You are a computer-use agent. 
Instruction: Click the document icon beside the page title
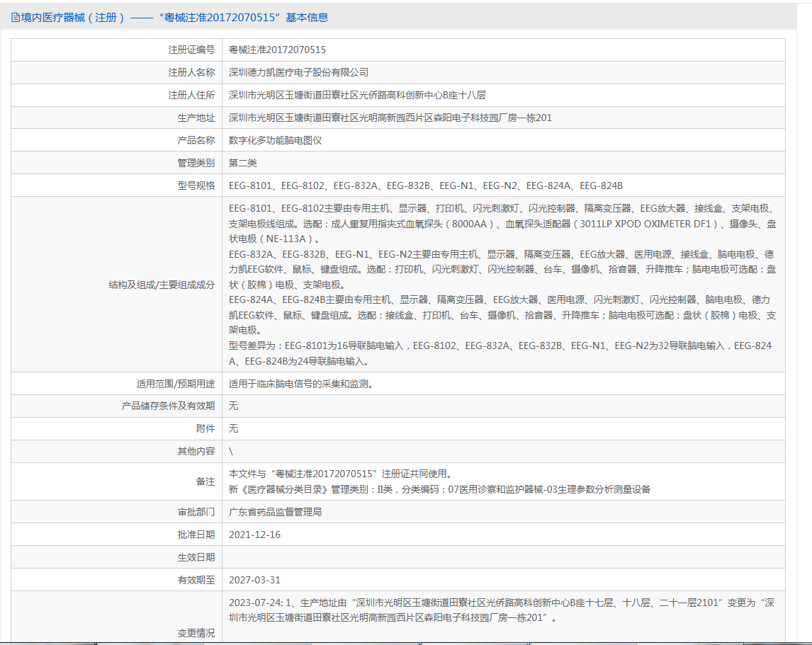[16, 18]
